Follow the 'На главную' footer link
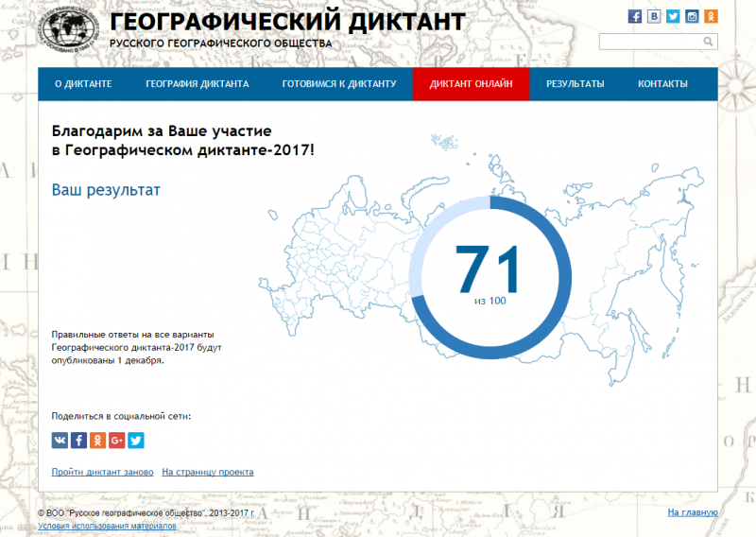This screenshot has width=756, height=537. [693, 512]
